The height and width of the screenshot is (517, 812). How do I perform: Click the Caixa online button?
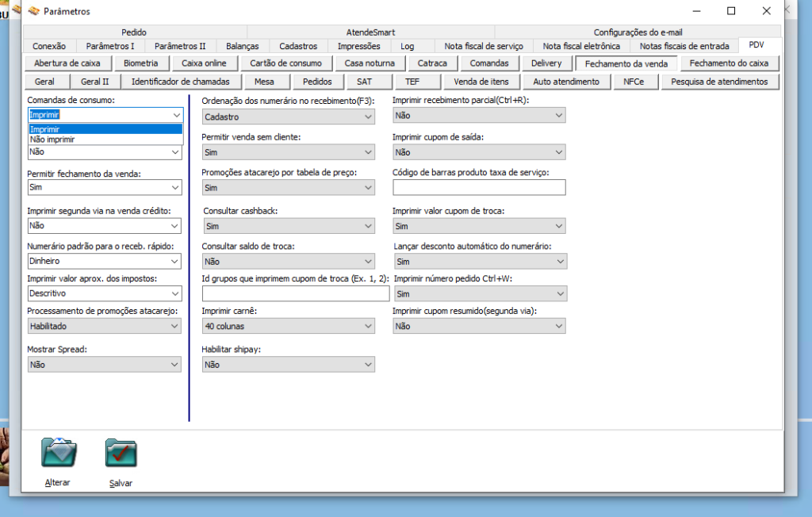click(x=204, y=63)
